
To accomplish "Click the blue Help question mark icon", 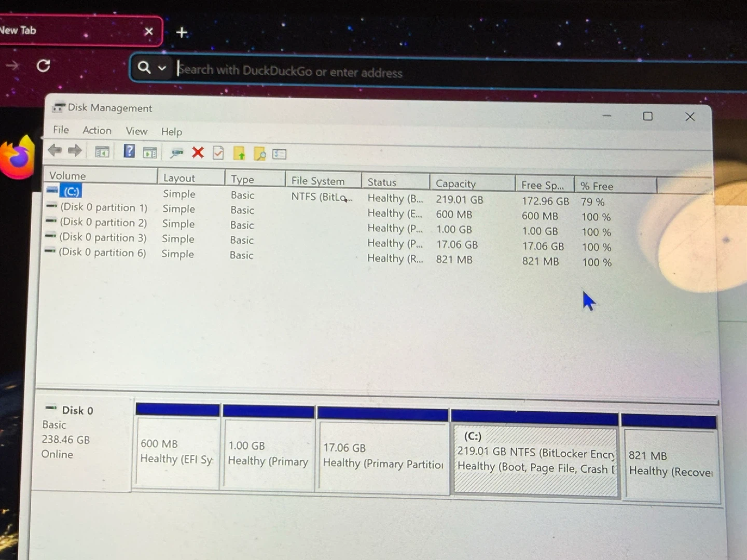I will [x=129, y=151].
